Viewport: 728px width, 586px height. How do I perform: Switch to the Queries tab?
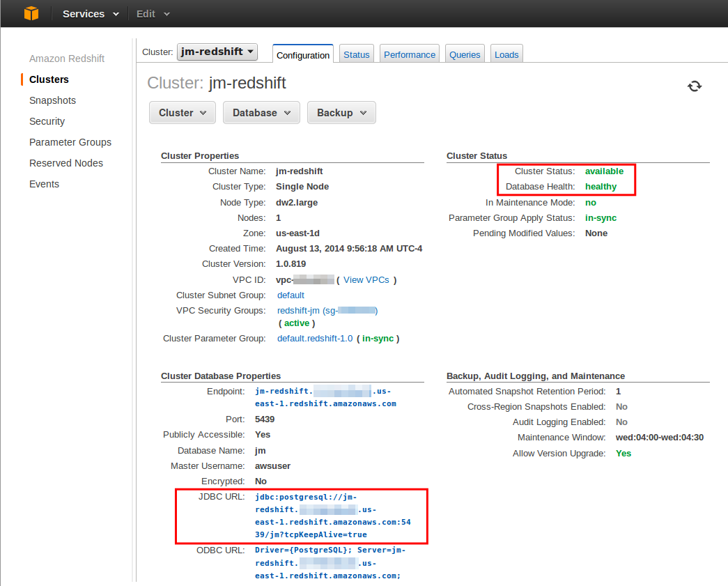465,54
